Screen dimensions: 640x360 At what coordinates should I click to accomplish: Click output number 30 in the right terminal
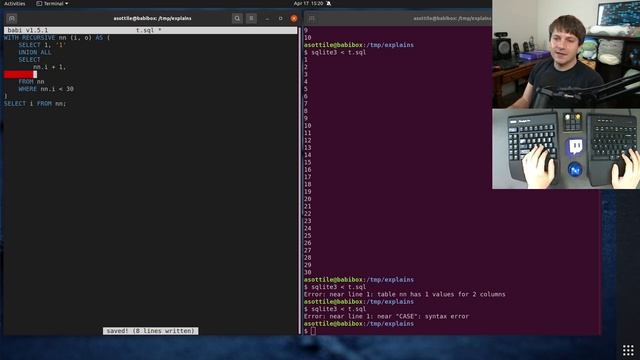[307, 272]
